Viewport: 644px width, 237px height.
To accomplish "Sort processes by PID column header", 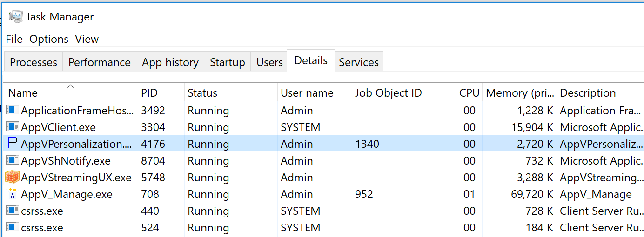I will point(161,93).
